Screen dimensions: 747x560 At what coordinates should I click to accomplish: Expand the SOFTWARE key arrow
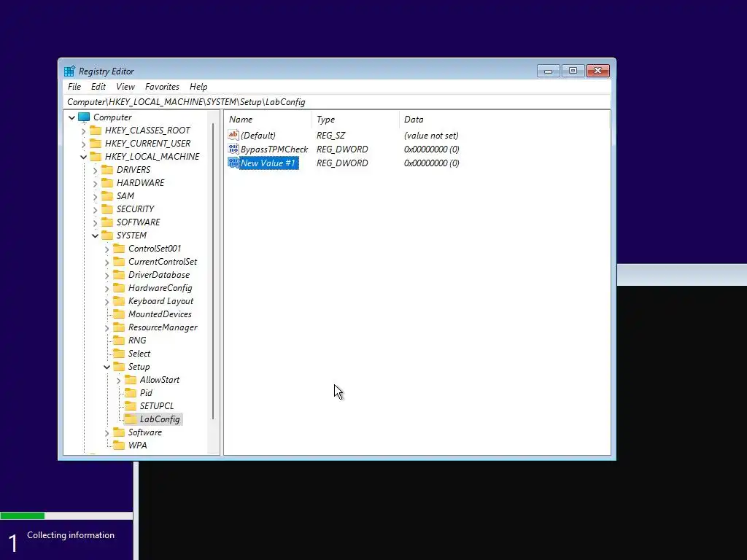(96, 222)
